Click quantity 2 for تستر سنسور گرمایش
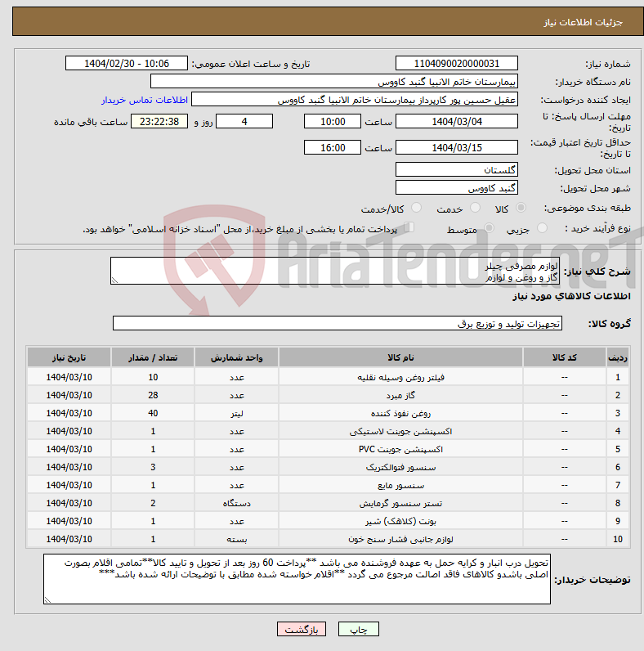 (153, 503)
